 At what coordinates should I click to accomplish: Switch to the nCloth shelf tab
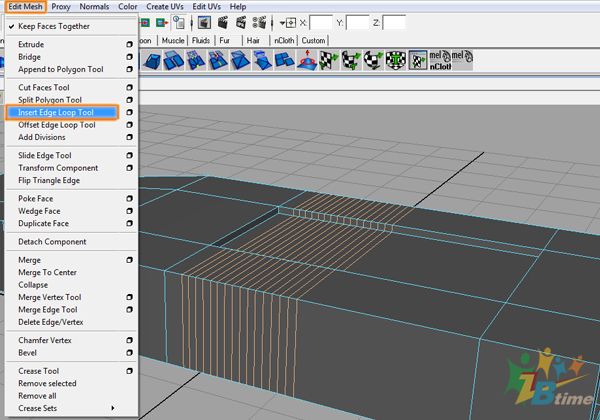click(x=284, y=41)
